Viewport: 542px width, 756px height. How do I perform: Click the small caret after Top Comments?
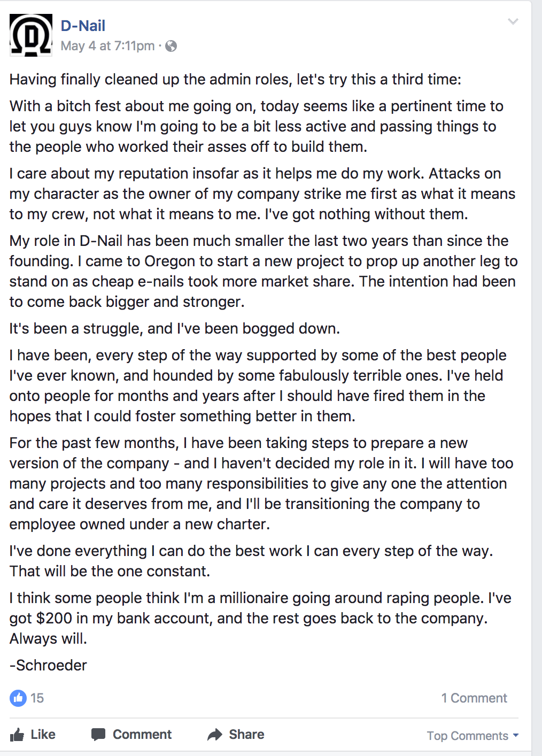pyautogui.click(x=516, y=735)
